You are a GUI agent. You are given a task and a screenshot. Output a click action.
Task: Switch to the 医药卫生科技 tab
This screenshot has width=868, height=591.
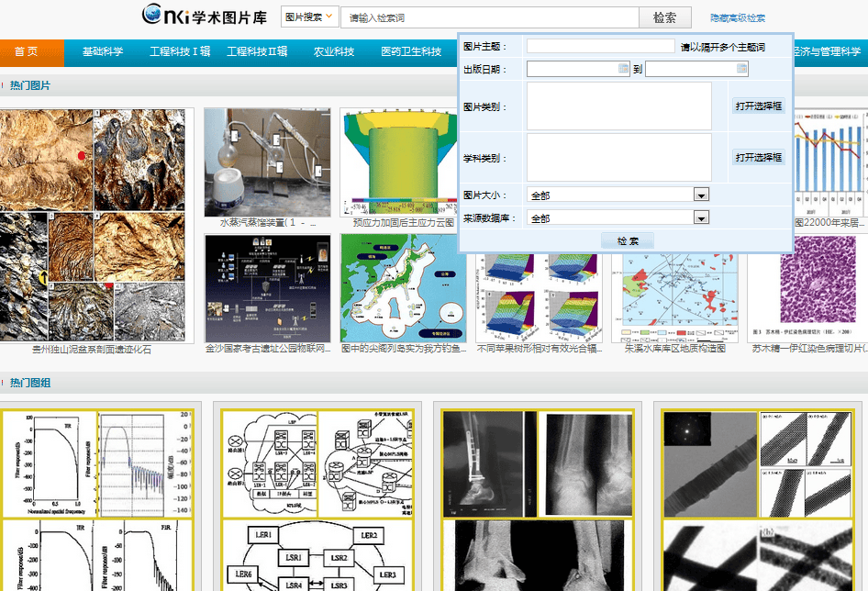pyautogui.click(x=411, y=52)
